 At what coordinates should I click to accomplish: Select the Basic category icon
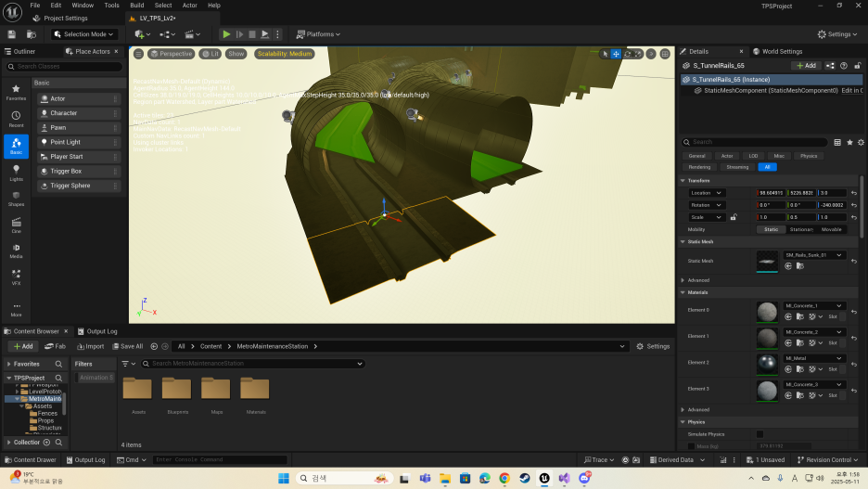(16, 146)
